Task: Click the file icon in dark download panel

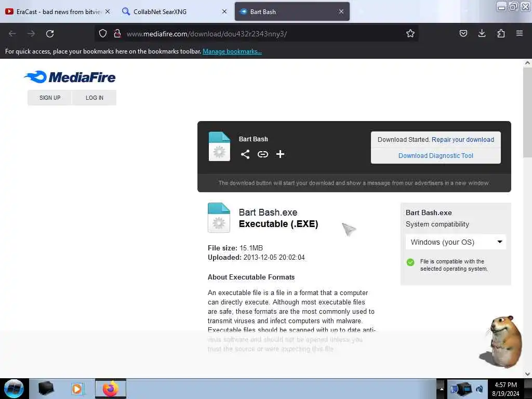Action: (219, 146)
